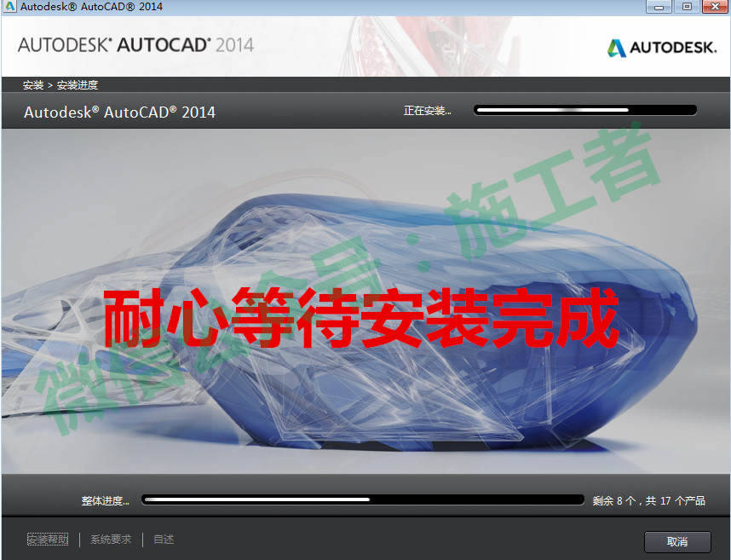The width and height of the screenshot is (731, 560).
Task: Click the Autodesk logo at top right
Action: 661,48
